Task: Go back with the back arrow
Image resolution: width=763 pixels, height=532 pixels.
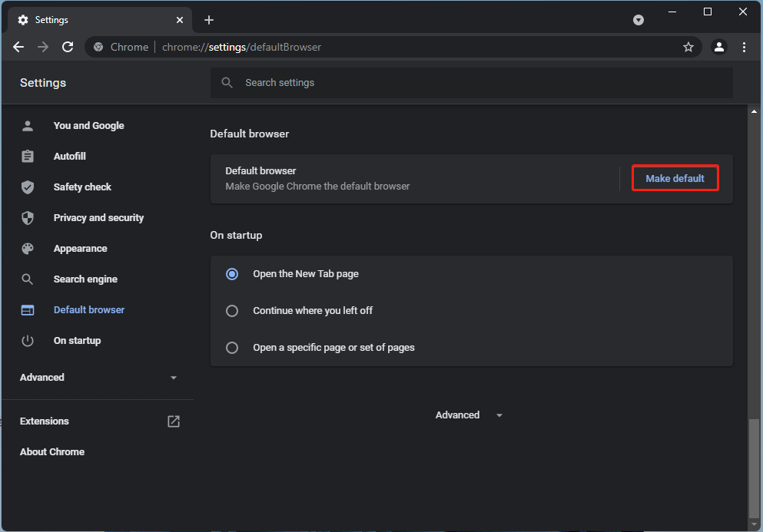Action: (x=18, y=47)
